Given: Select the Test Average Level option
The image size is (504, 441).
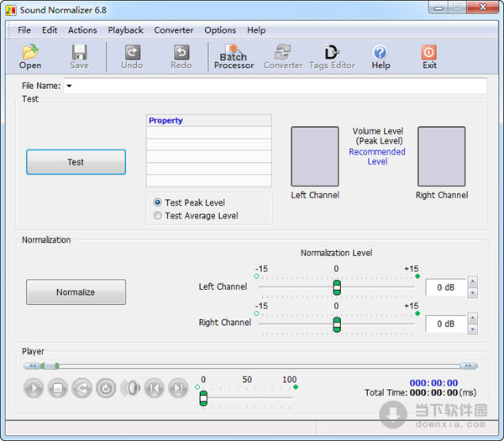Looking at the screenshot, I should tap(196, 215).
